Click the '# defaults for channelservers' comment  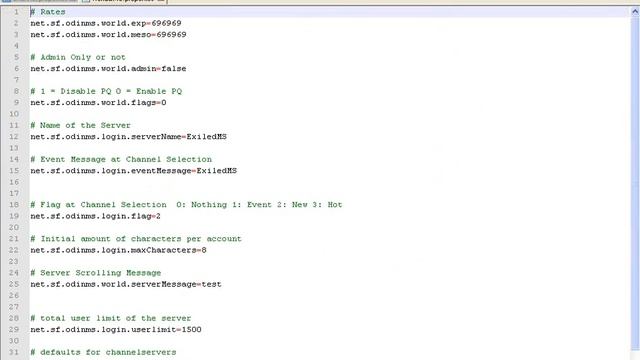coord(103,352)
